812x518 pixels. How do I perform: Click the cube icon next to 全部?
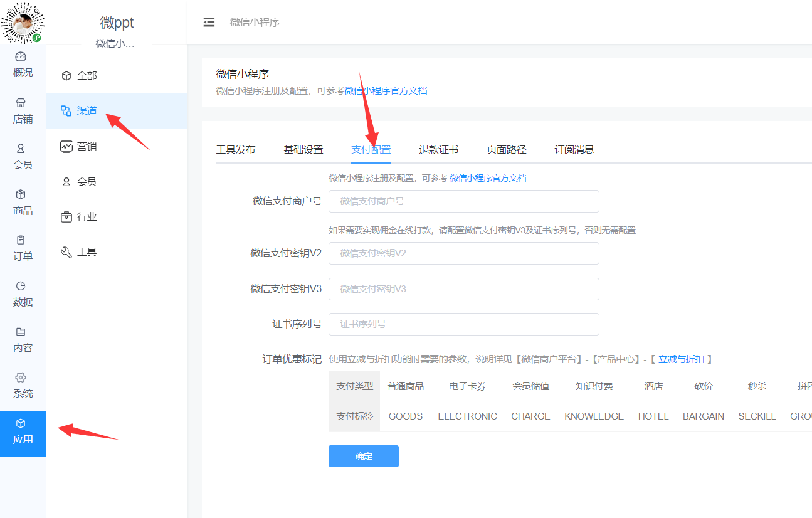(66, 76)
